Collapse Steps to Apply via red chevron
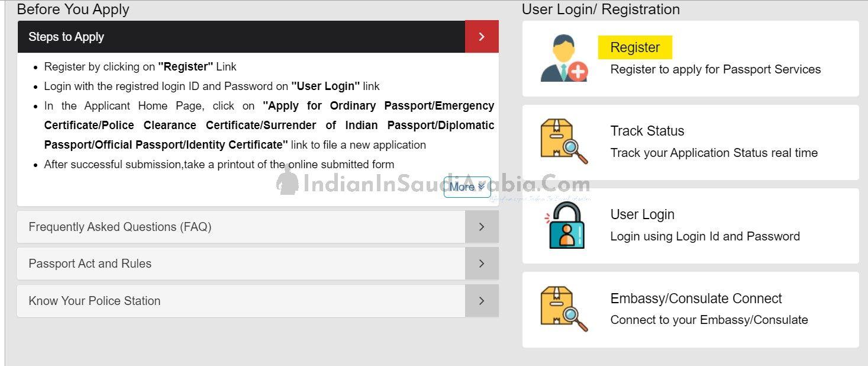 (x=482, y=37)
